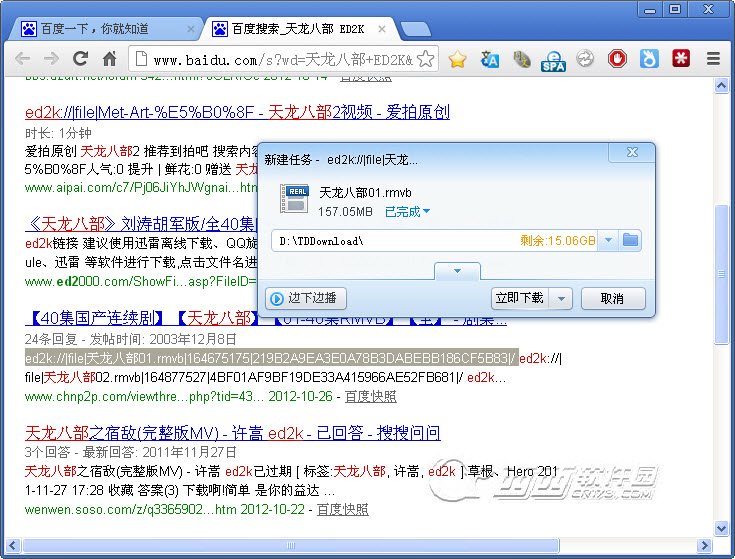Screen dimensions: 735x559
Task: Open the 《天龙八部》刘涛胡军版 result link
Action: (141, 224)
